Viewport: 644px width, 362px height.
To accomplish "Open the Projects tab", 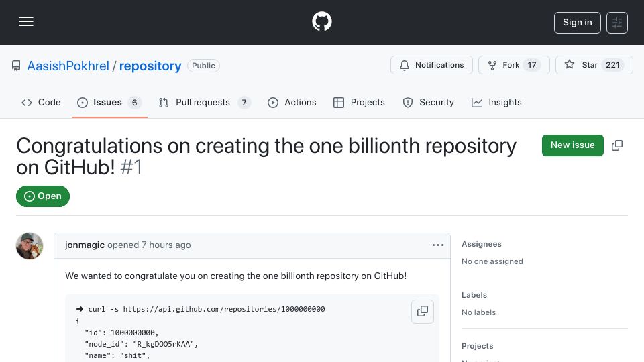I will pyautogui.click(x=359, y=102).
